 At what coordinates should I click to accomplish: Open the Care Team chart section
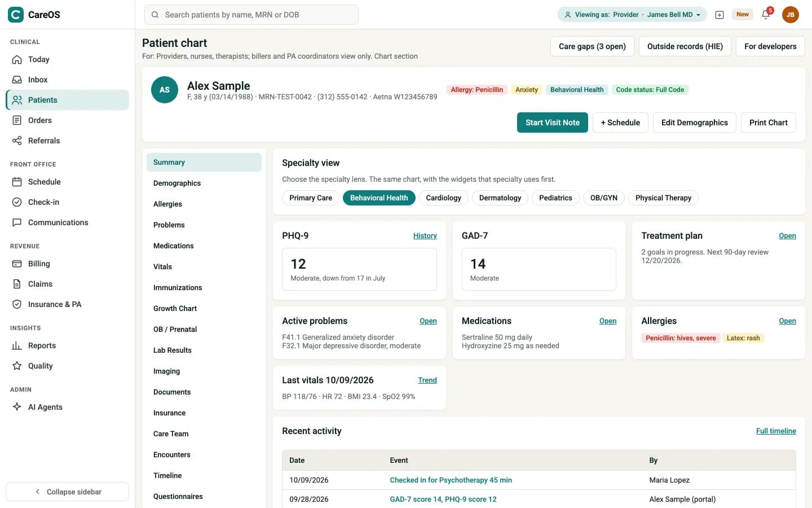(204, 434)
